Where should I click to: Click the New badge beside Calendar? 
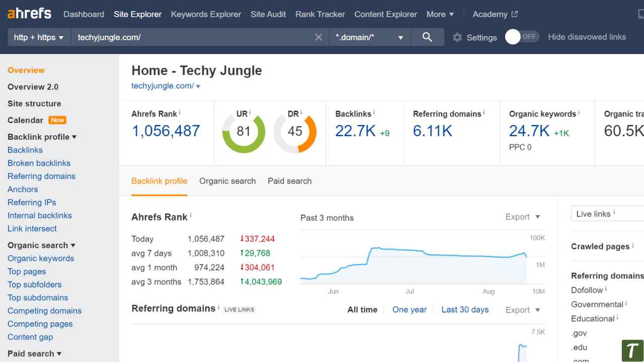(57, 120)
